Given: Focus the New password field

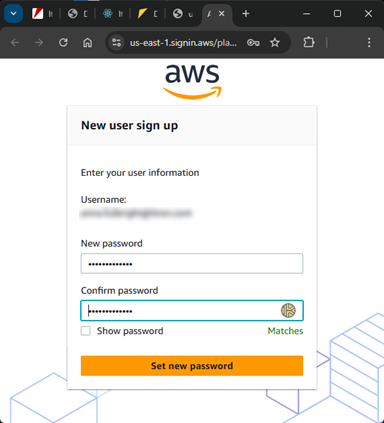Looking at the screenshot, I should [192, 264].
